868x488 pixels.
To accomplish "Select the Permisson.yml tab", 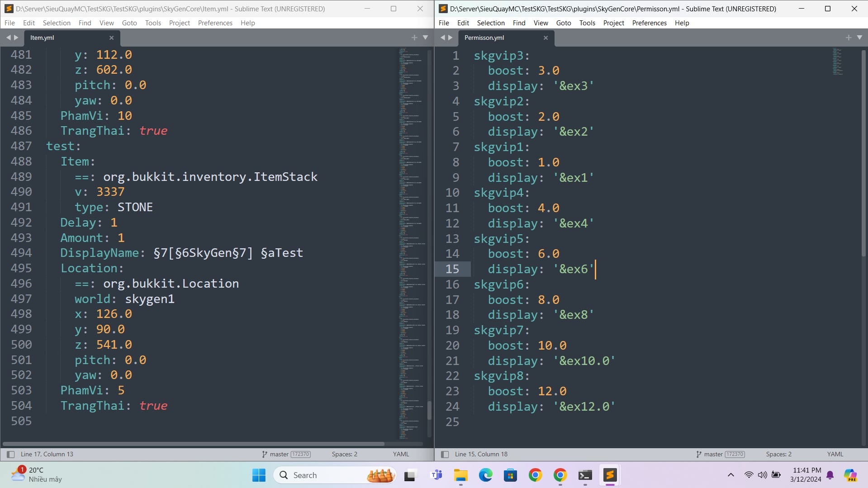I will tap(506, 38).
